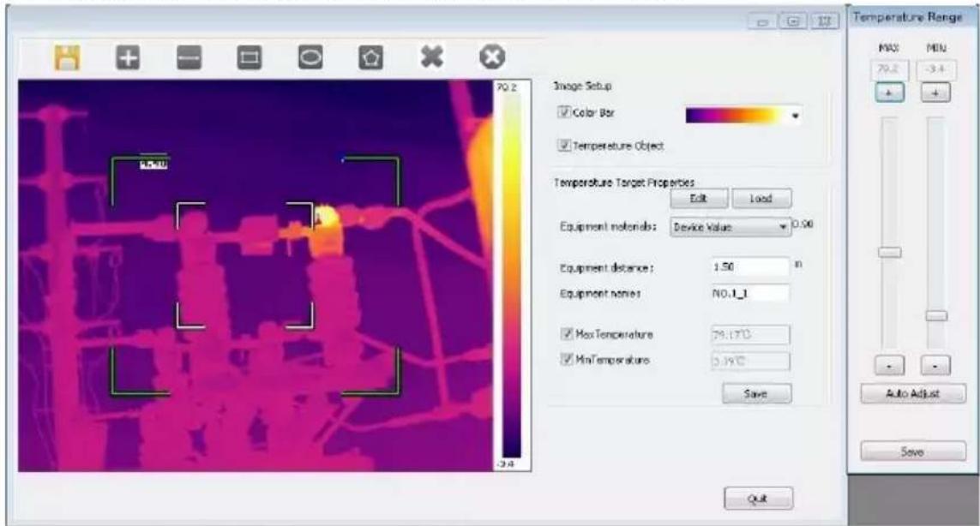Click the region label in thermal image
This screenshot has height=526, width=980.
point(153,164)
